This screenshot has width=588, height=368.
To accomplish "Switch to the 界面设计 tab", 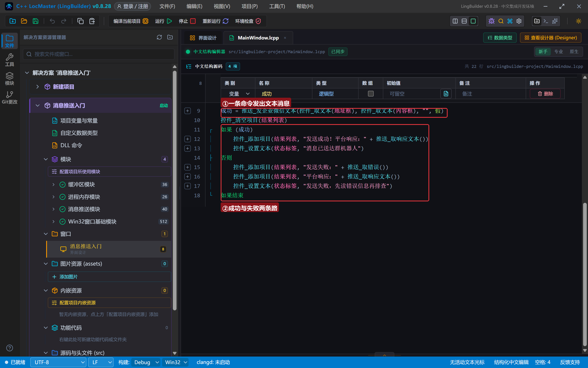I will pyautogui.click(x=203, y=38).
